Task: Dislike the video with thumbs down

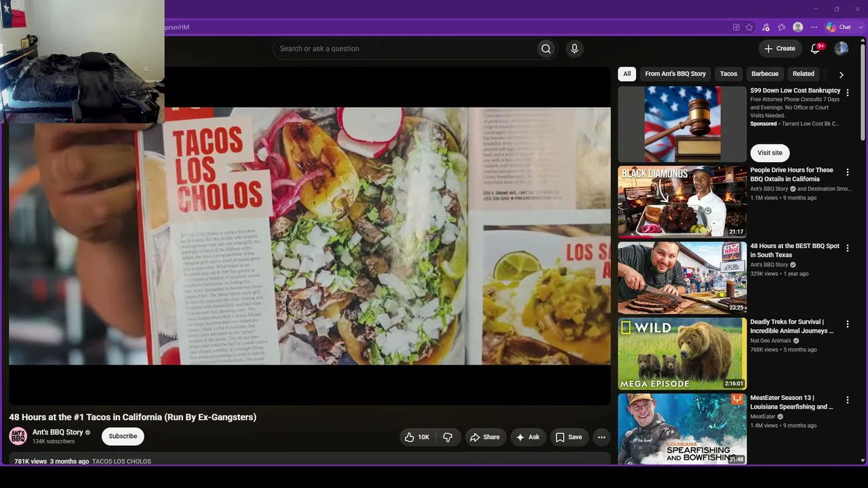Action: coord(448,437)
